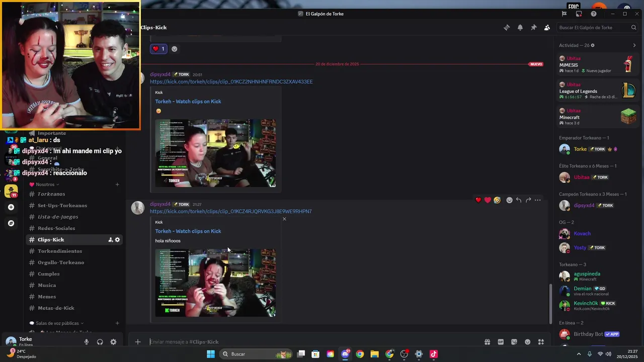Screen dimensions: 644x362
Task: Open the GIF picker
Action: (x=501, y=342)
